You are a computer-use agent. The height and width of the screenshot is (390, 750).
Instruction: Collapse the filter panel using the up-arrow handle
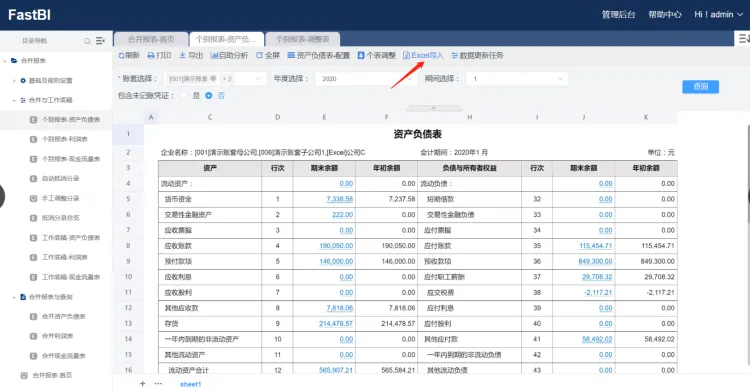tap(433, 109)
